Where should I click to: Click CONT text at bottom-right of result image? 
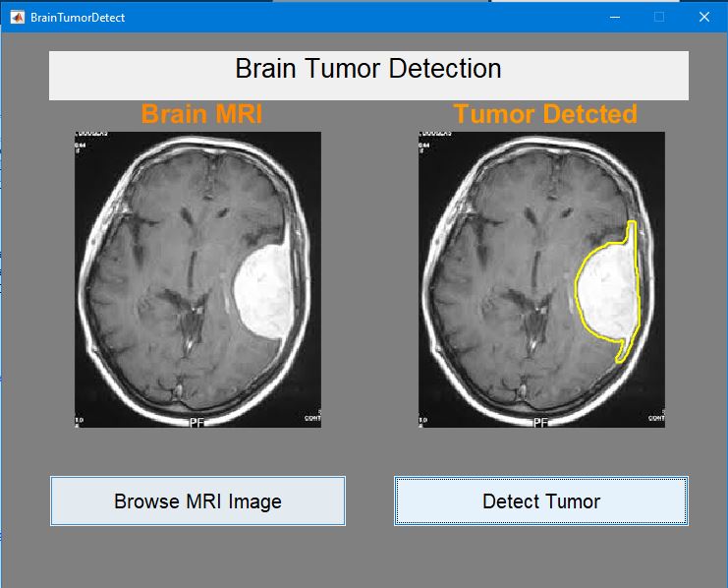click(654, 418)
